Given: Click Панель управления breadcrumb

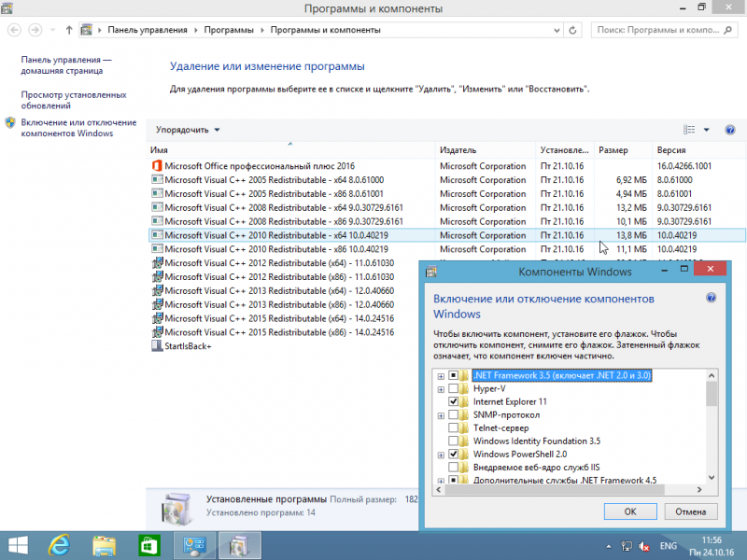Looking at the screenshot, I should pos(148,30).
